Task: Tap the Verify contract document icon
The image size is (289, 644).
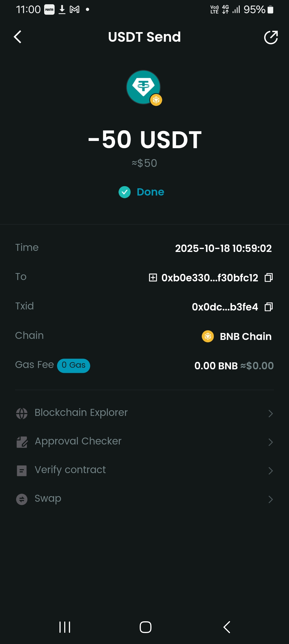Action: (22, 471)
